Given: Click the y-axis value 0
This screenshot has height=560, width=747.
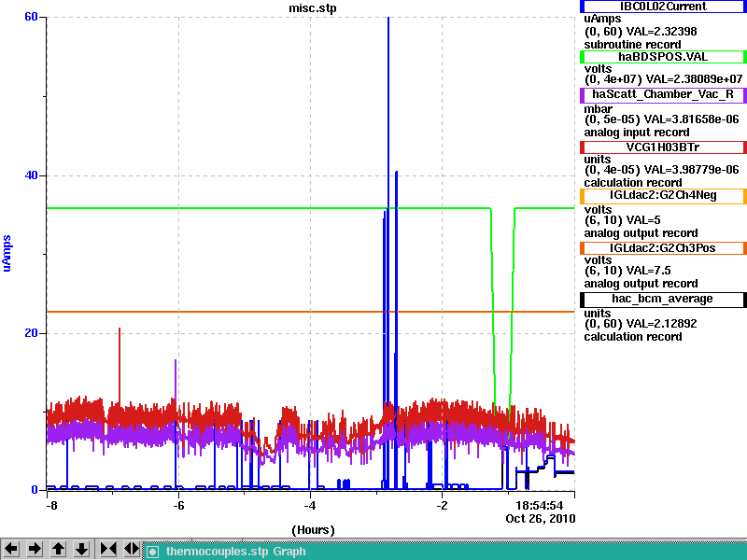Looking at the screenshot, I should [35, 489].
